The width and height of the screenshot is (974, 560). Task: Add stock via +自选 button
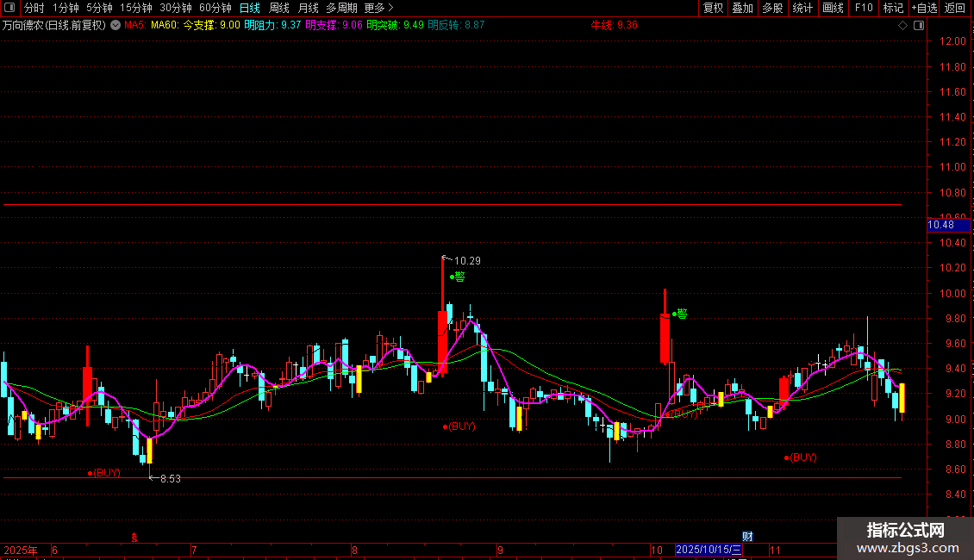click(924, 8)
